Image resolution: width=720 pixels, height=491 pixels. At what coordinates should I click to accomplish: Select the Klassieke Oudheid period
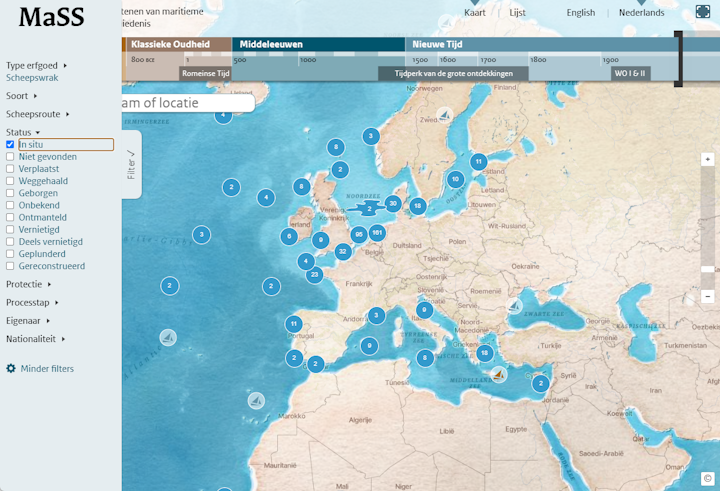(x=178, y=44)
